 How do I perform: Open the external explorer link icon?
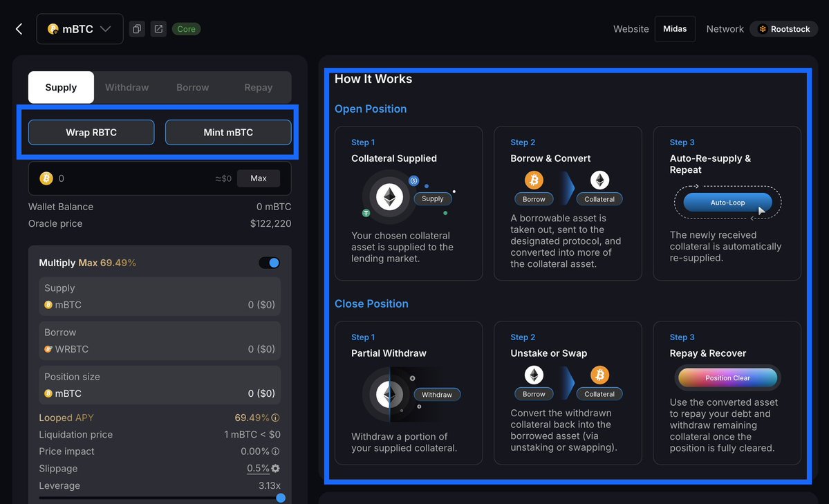tap(158, 28)
